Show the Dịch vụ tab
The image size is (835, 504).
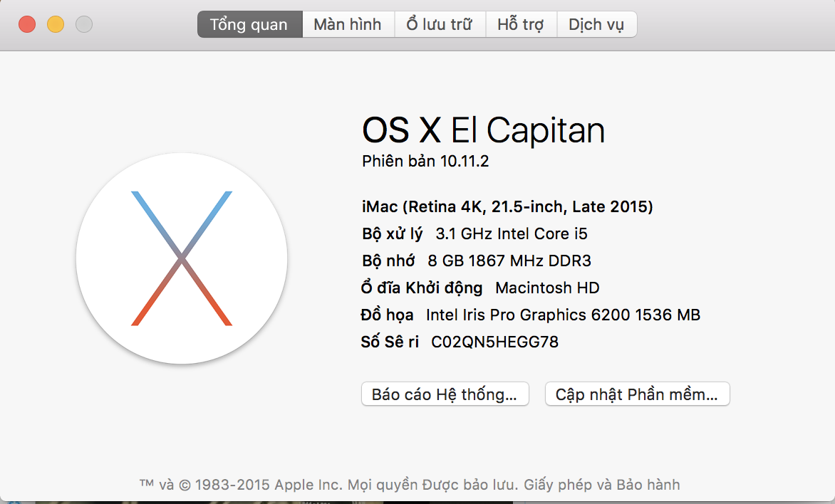596,24
